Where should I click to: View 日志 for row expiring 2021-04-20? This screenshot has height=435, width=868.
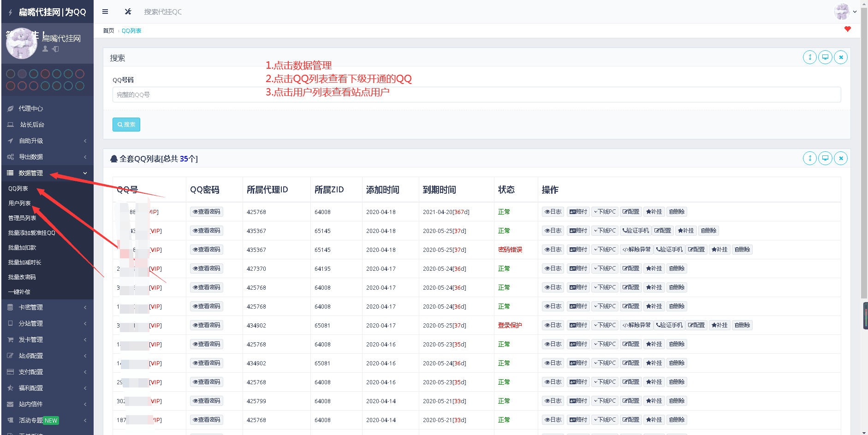click(x=553, y=212)
